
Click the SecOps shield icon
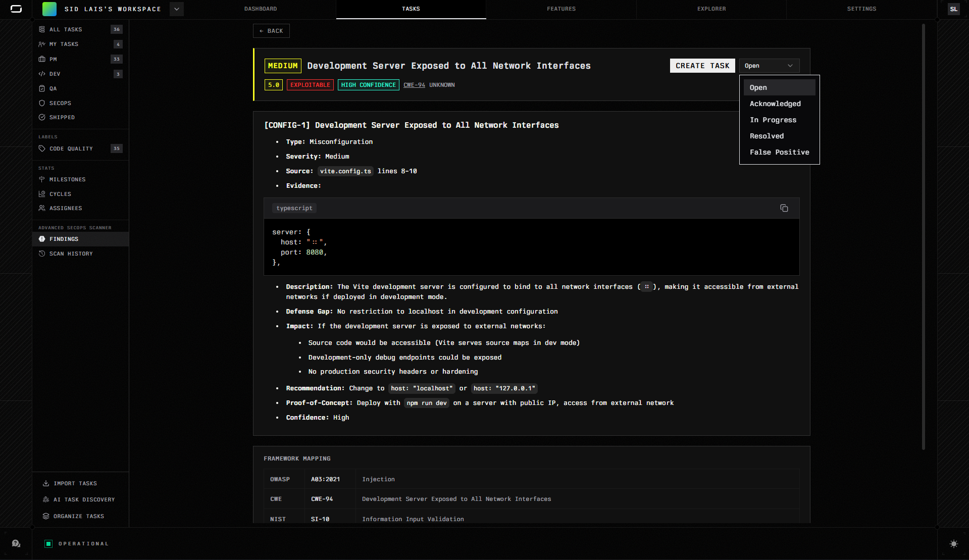point(42,103)
